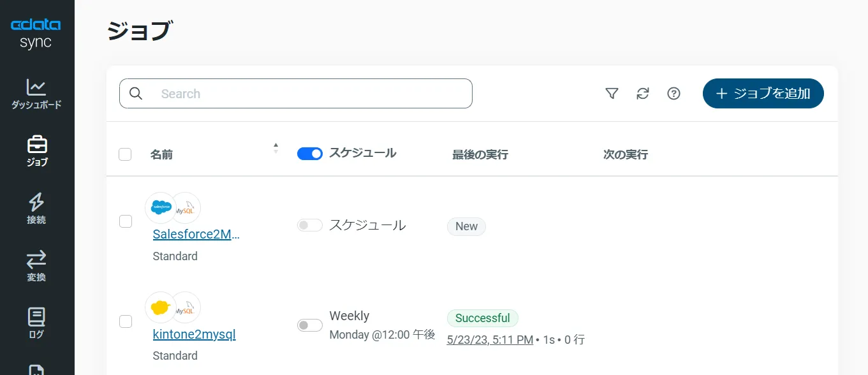Select the ジョブ sidebar icon
The image size is (868, 375).
[36, 145]
